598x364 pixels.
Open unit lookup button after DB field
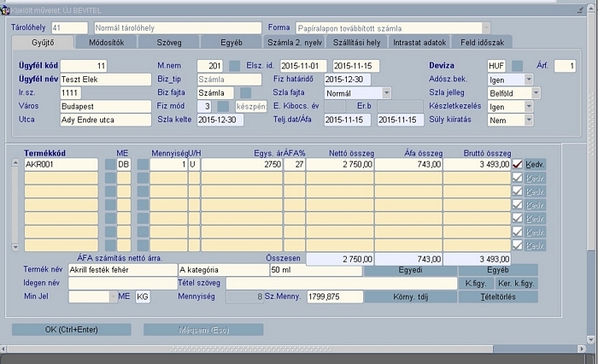(143, 164)
